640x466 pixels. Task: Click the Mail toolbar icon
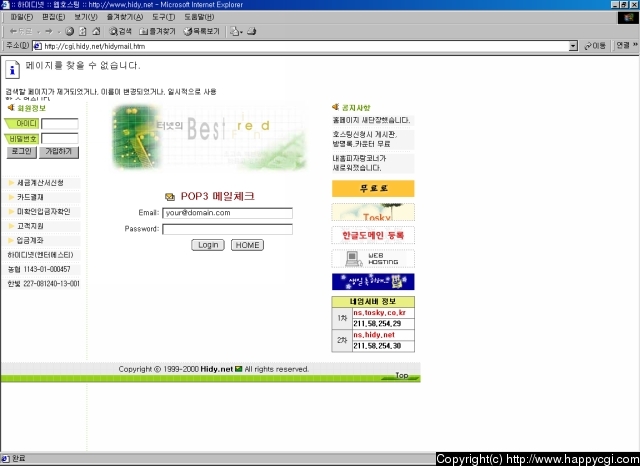point(236,31)
